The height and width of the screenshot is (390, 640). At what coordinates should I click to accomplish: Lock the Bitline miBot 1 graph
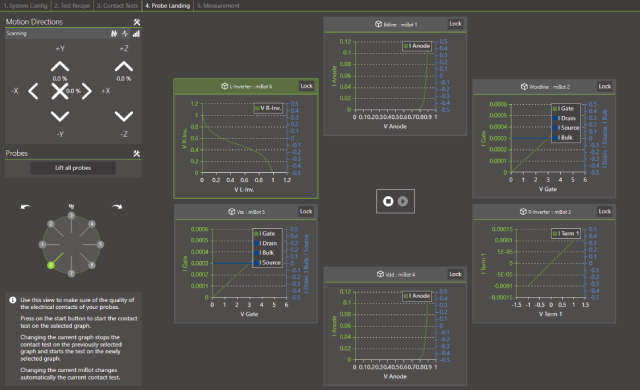click(455, 24)
